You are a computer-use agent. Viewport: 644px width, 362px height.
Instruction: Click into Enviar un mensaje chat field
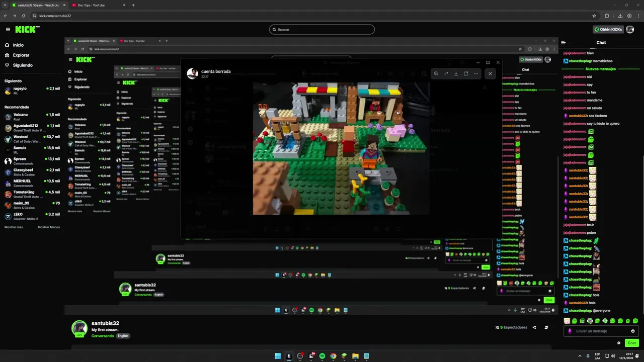(x=602, y=331)
